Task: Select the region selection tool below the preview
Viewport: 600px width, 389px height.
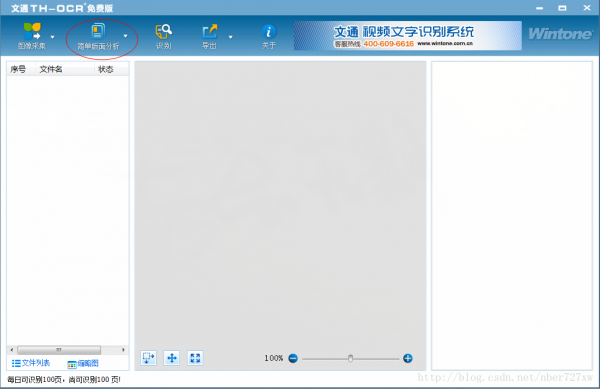Action: point(148,358)
